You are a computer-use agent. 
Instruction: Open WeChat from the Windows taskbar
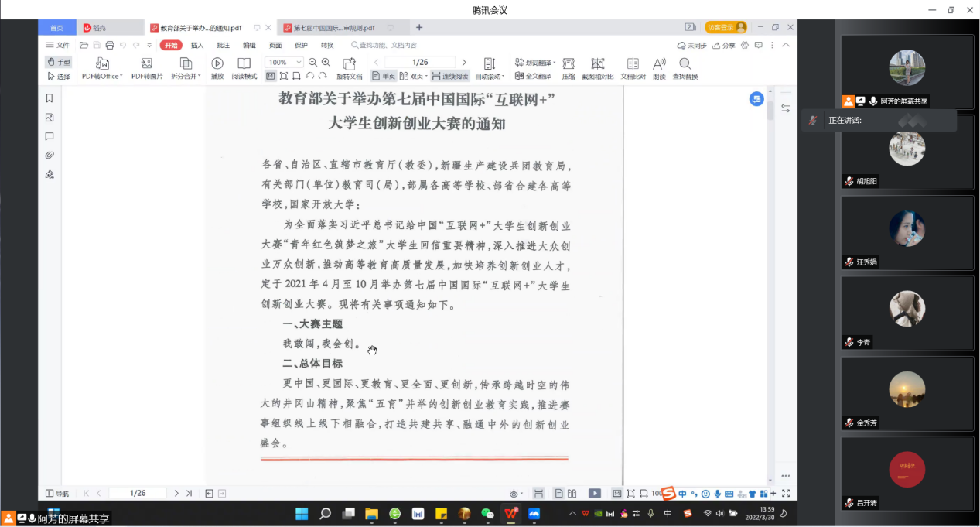pyautogui.click(x=487, y=513)
